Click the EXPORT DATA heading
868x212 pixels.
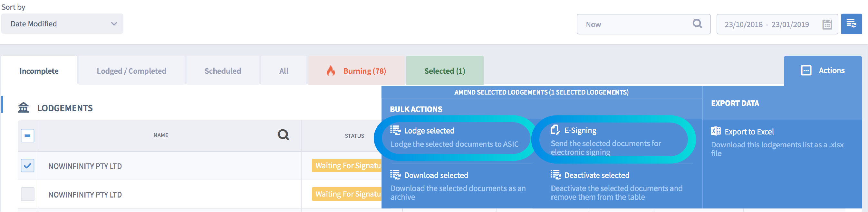735,103
